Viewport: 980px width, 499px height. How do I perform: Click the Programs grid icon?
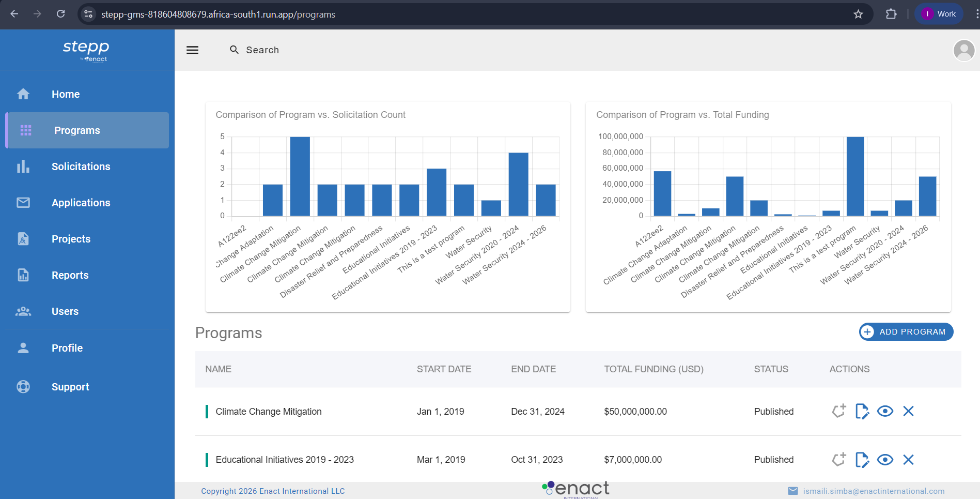[26, 130]
